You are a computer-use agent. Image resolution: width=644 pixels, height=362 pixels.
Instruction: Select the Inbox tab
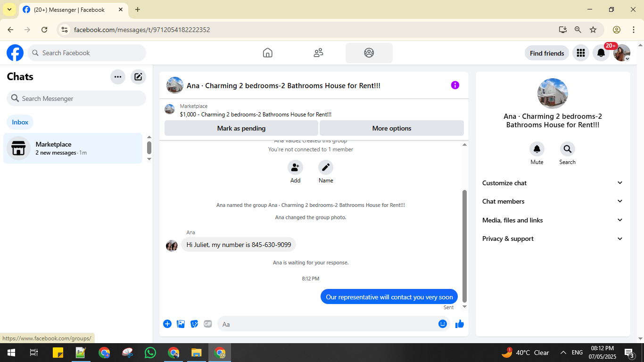20,122
